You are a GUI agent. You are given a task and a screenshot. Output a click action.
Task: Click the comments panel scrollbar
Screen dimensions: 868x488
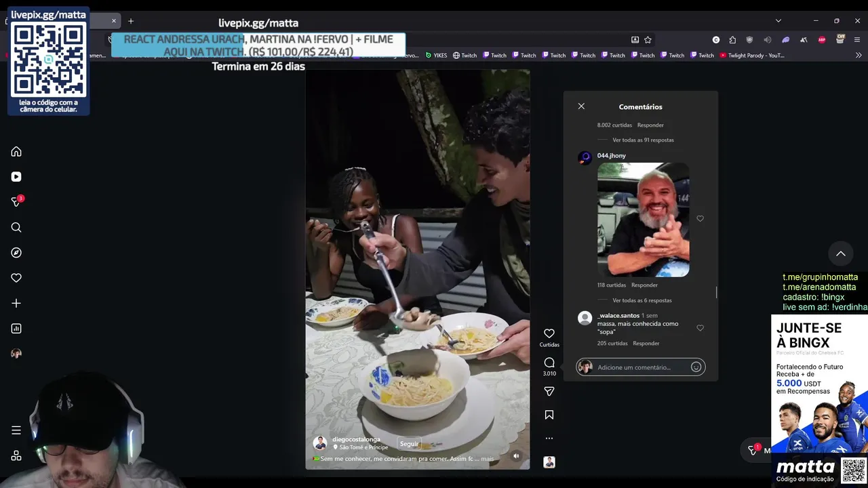point(716,293)
